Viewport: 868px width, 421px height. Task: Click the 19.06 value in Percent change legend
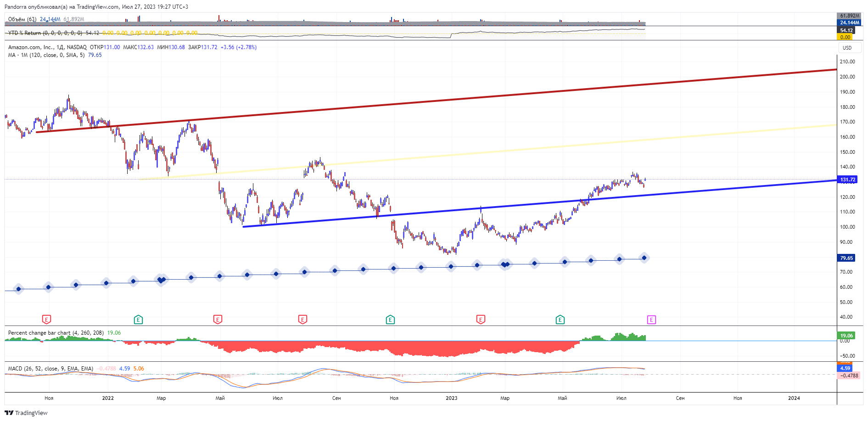click(114, 333)
